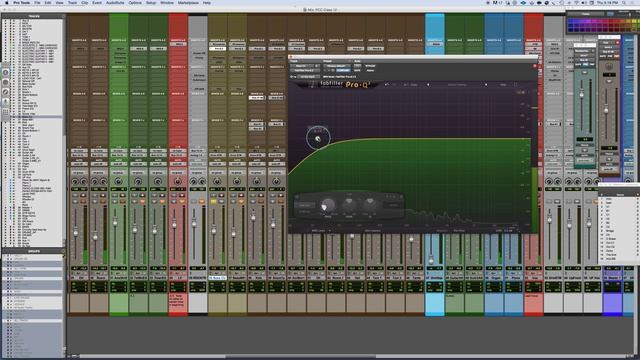Click the fader in the teal floating output window
Viewport: 640px width, 360px height.
coord(582,95)
